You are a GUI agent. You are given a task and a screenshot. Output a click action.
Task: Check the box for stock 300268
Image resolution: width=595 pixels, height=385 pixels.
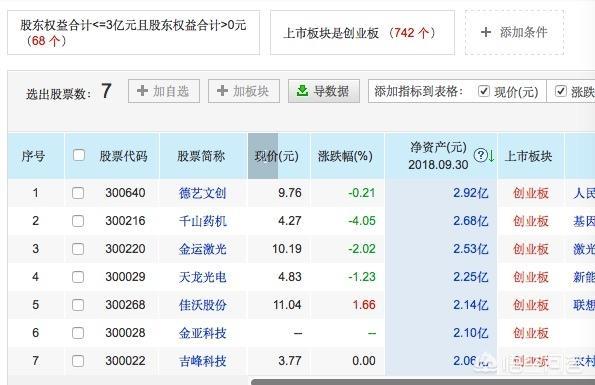point(78,305)
